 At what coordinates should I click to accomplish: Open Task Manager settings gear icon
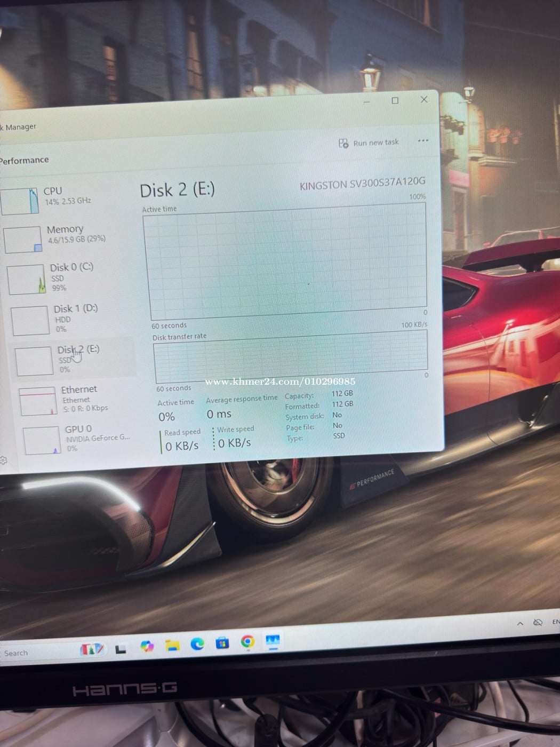point(3,460)
